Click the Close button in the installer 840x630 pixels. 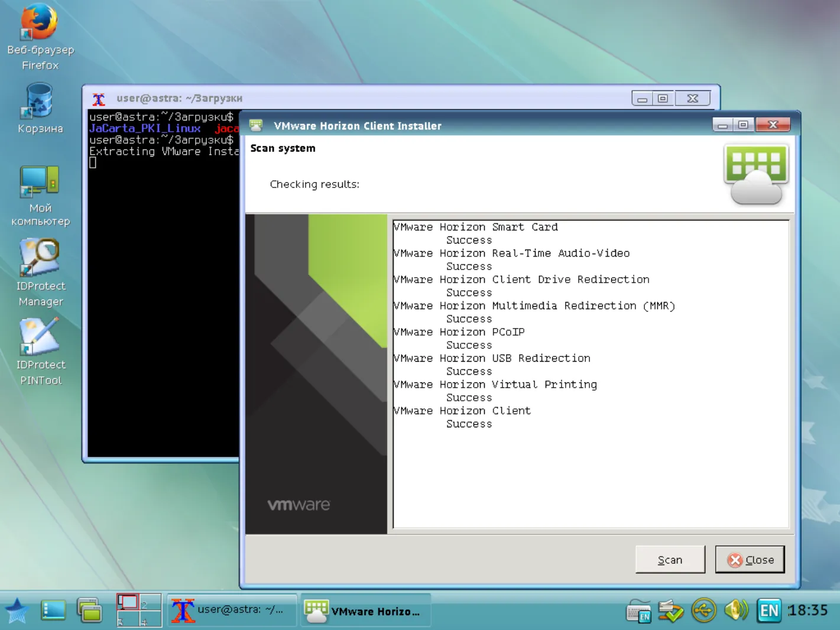pyautogui.click(x=750, y=560)
